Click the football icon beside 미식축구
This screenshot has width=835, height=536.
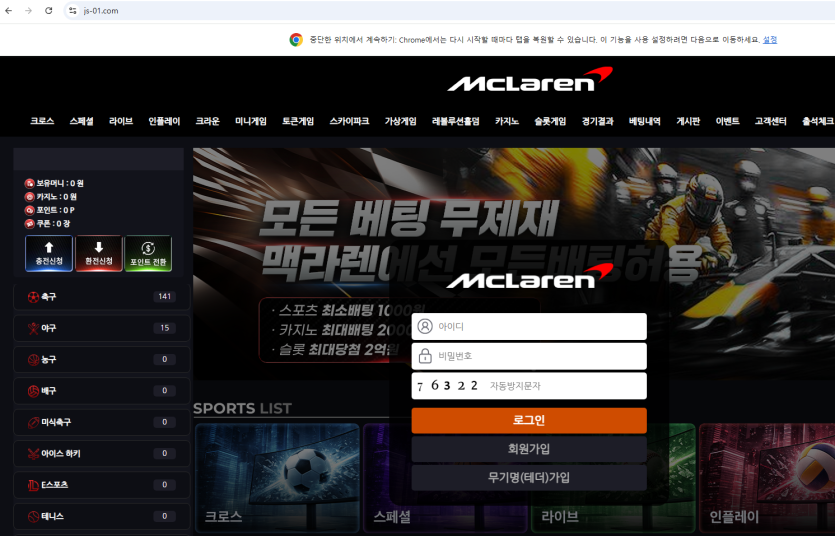(34, 423)
